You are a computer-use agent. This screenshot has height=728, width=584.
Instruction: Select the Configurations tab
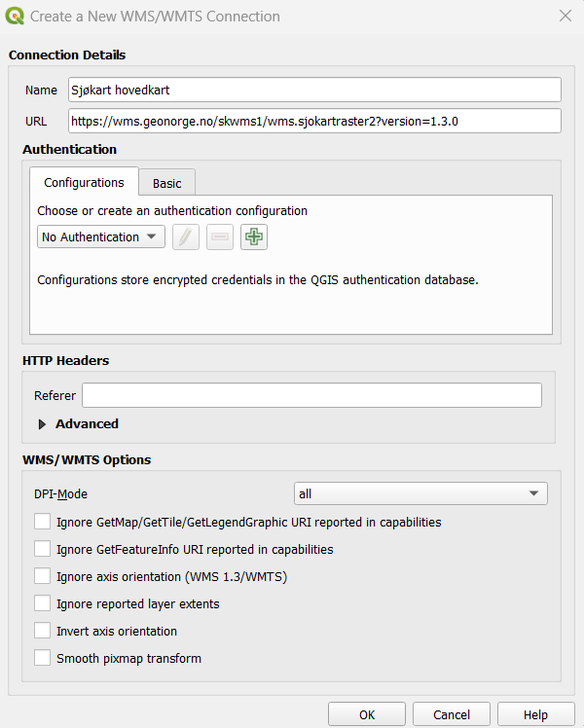click(84, 182)
